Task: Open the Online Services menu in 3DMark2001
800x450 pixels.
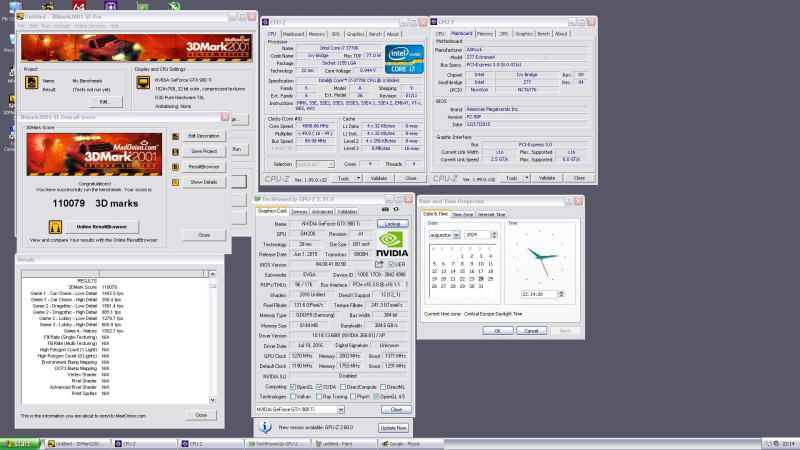Action: [90, 26]
